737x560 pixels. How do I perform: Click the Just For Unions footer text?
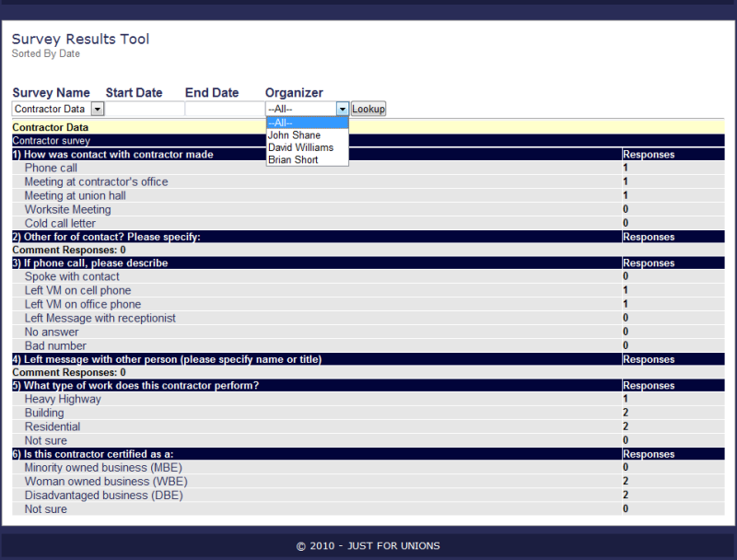click(368, 545)
